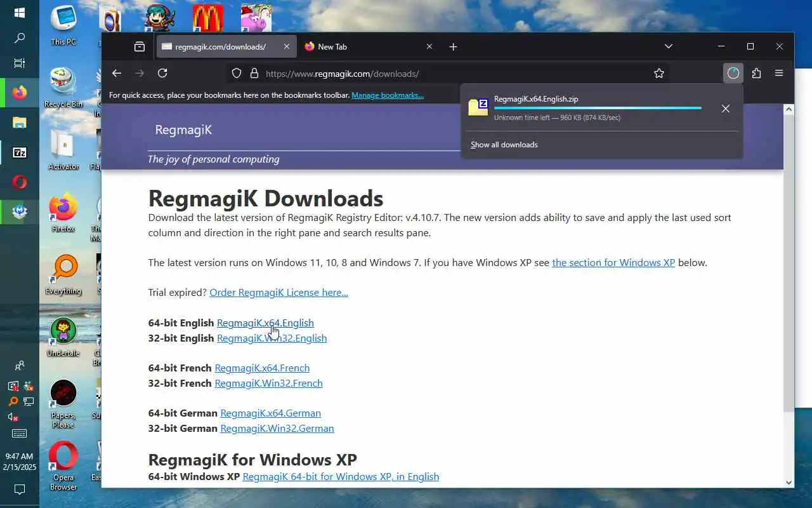812x508 pixels.
Task: Select the Activator desktop icon
Action: (63, 150)
